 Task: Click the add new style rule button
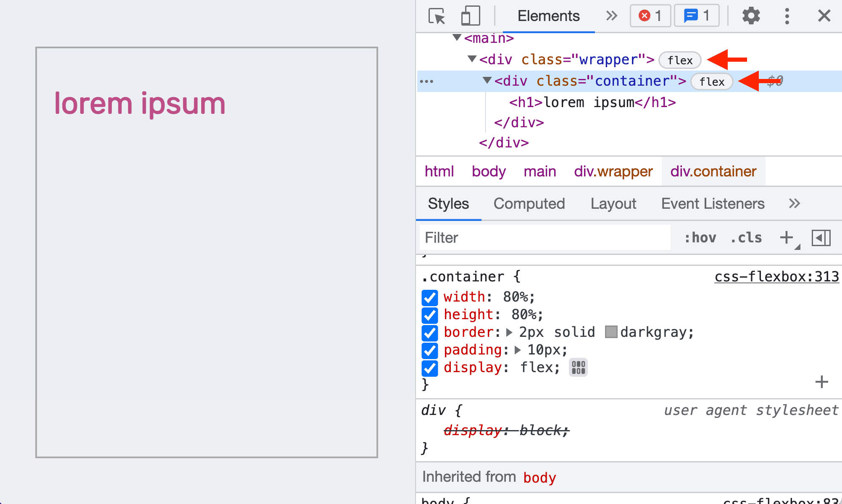(787, 237)
